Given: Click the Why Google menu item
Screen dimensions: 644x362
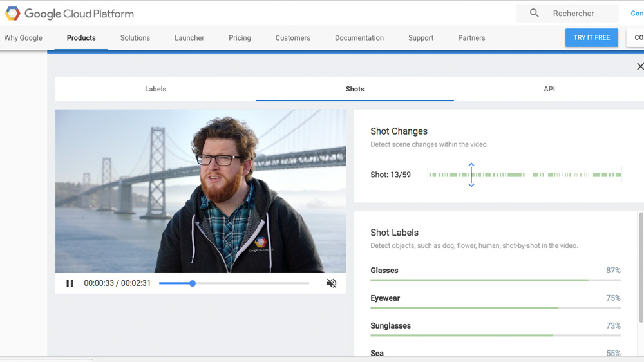Looking at the screenshot, I should click(x=23, y=38).
